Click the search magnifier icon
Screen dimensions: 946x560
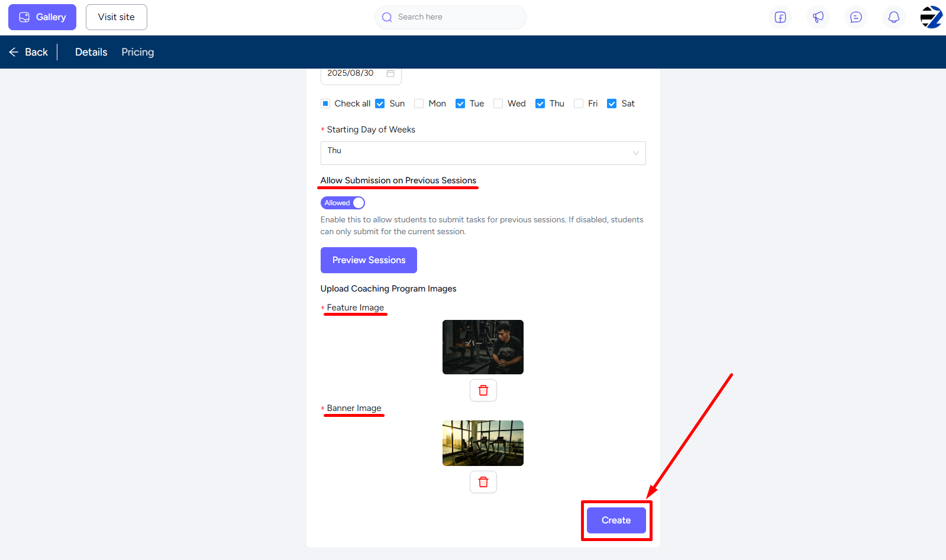tap(387, 17)
